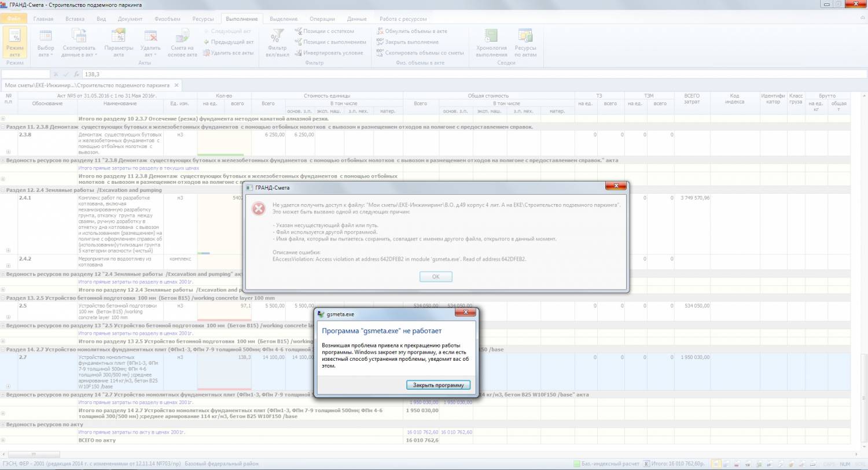Screen dimensions: 868x470
Task: Click the "ВСЕГО по акту" total row
Action: point(425,441)
